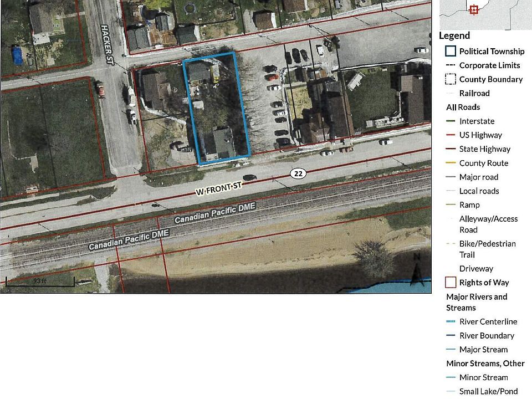This screenshot has height=399, width=532.
Task: Click the State Highway legend entry
Action: pos(484,149)
